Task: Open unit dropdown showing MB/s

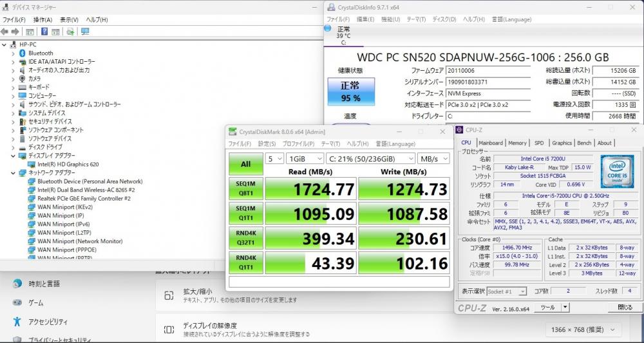Action: (433, 159)
